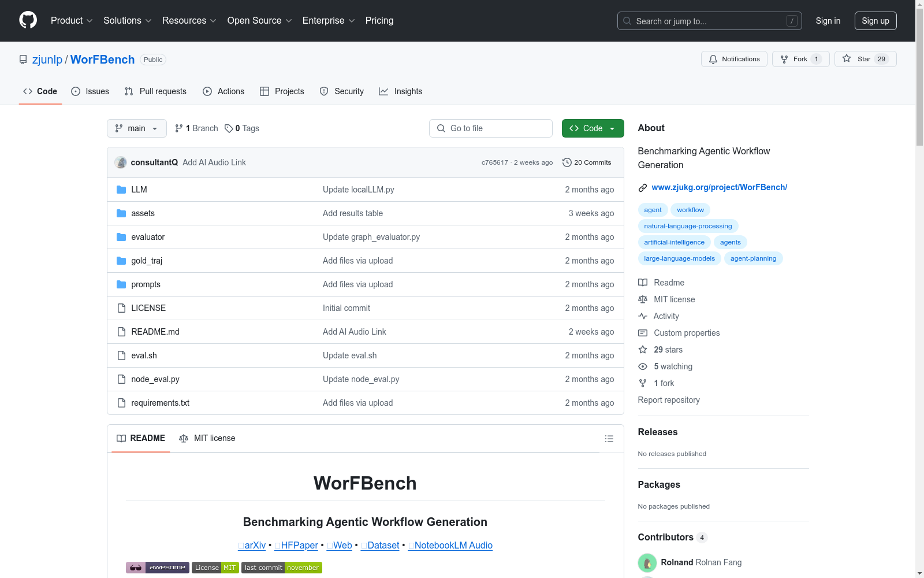
Task: Click the Go to file search field
Action: tap(491, 128)
